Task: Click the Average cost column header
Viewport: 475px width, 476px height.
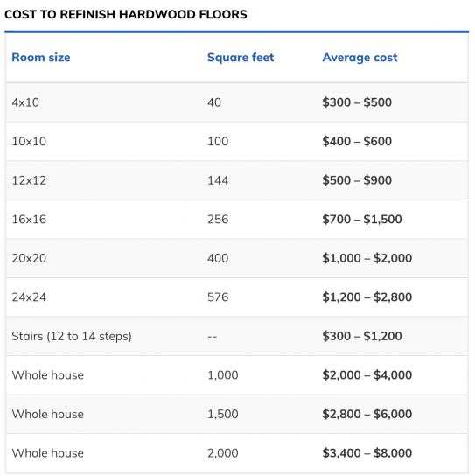Action: (360, 58)
